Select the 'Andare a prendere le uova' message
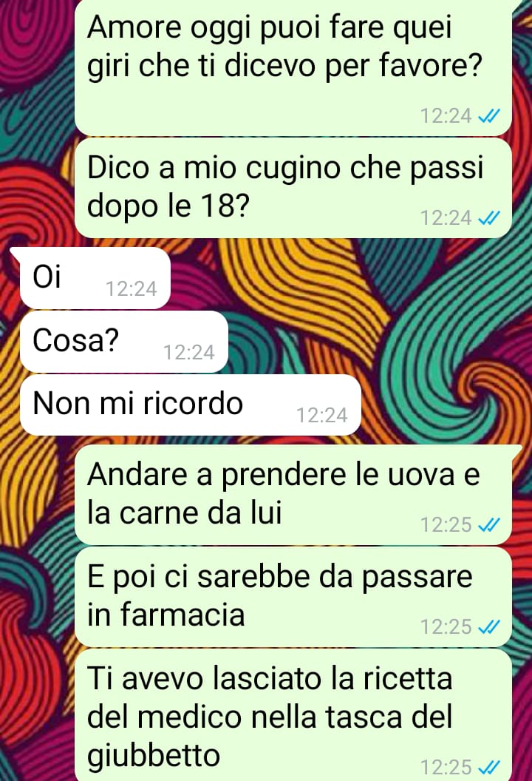 point(293,495)
